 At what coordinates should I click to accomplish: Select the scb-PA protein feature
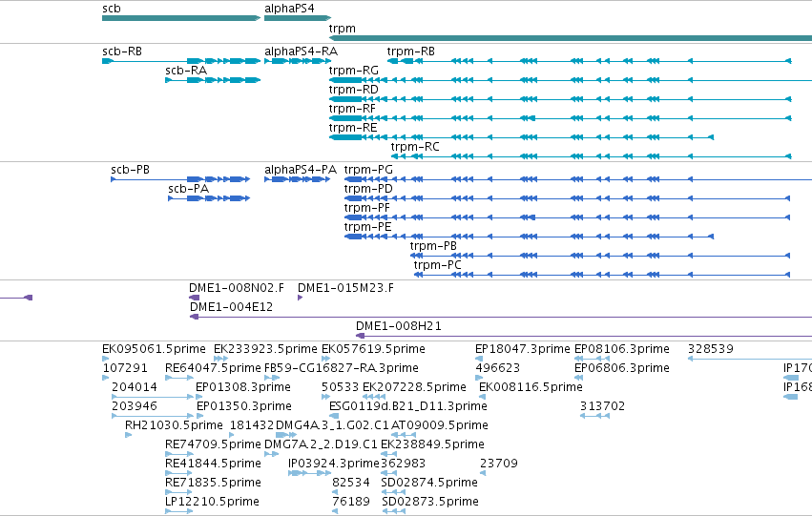209,198
